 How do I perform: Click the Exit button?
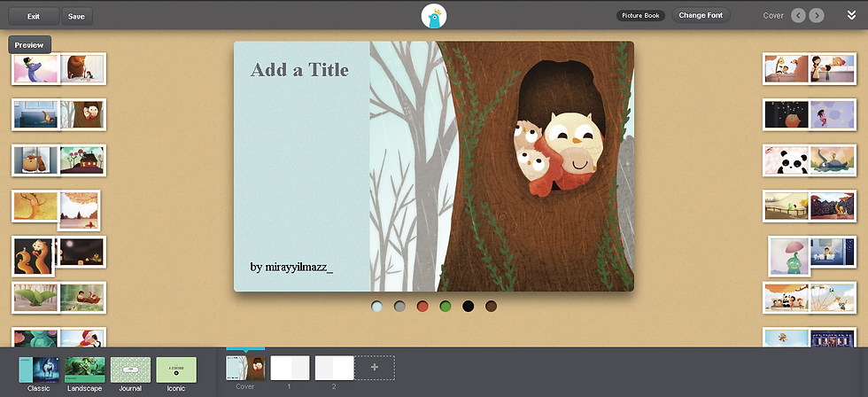click(x=34, y=16)
